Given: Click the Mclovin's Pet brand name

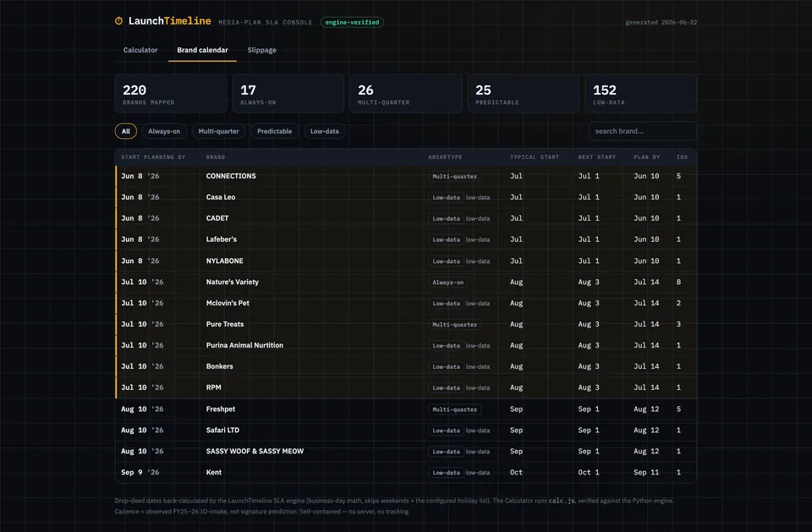Looking at the screenshot, I should pyautogui.click(x=228, y=303).
